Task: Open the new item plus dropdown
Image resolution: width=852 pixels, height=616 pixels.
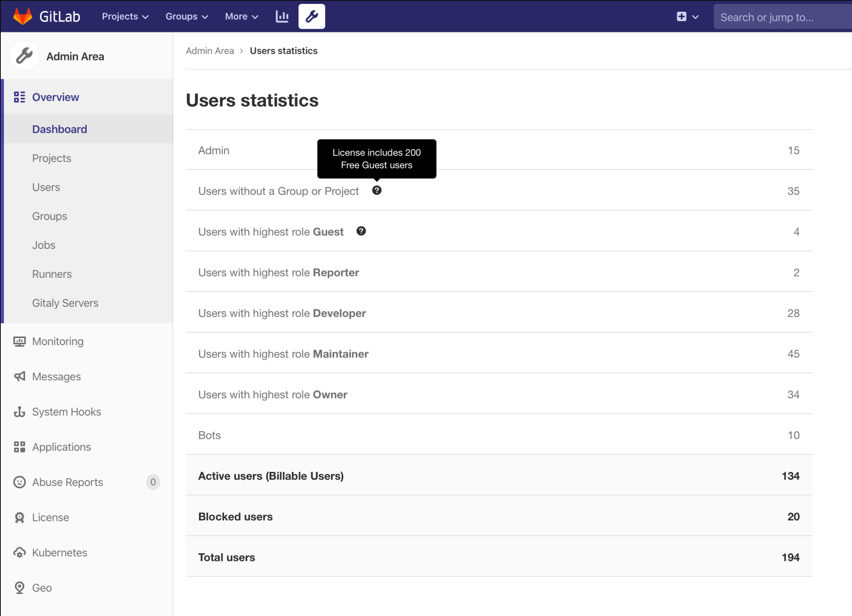Action: 687,16
